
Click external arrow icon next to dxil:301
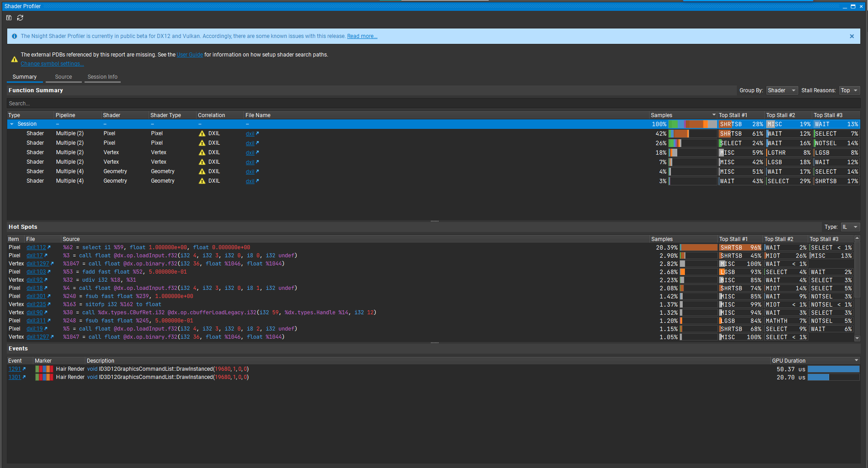pos(49,296)
